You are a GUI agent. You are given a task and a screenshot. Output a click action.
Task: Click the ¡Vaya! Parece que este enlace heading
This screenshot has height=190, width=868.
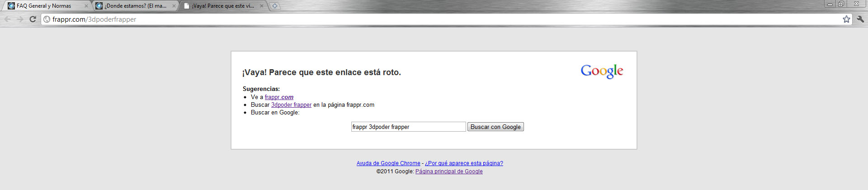coord(321,72)
